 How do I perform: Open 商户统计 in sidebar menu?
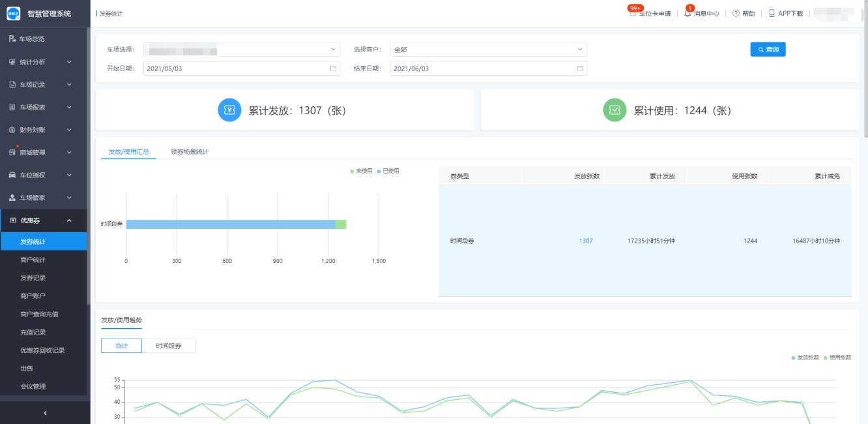click(x=33, y=260)
